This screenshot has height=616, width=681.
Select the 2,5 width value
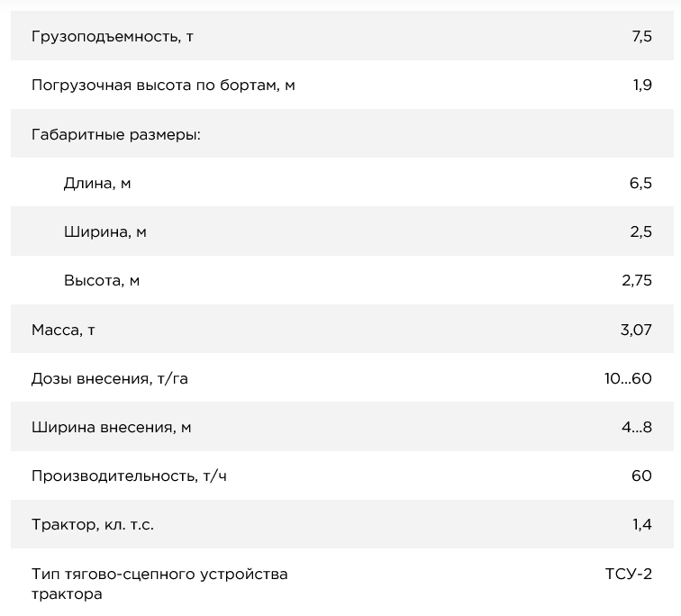tap(640, 232)
